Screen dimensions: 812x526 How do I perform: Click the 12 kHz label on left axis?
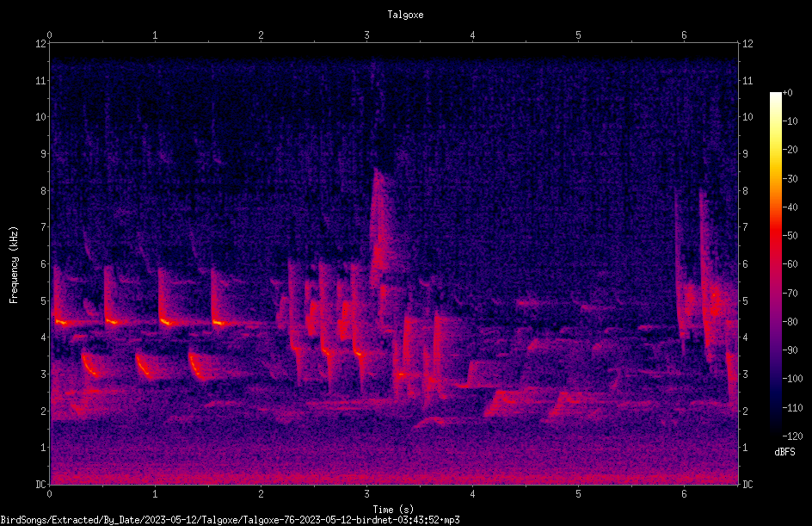(41, 44)
